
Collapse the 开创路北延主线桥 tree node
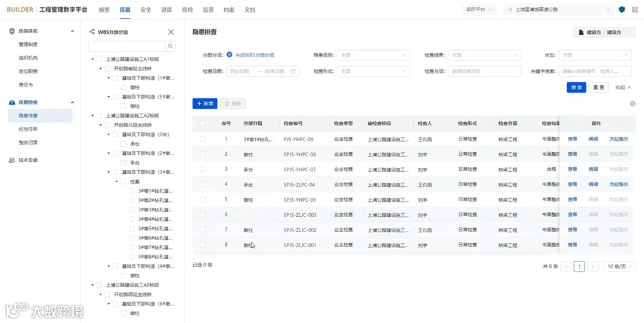(101, 125)
